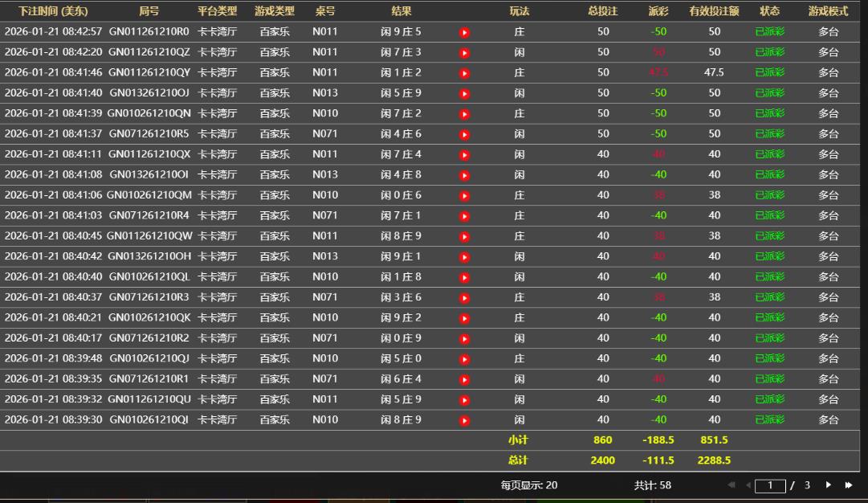Play replay for round GN011261210QW
868x503 pixels.
tap(464, 236)
